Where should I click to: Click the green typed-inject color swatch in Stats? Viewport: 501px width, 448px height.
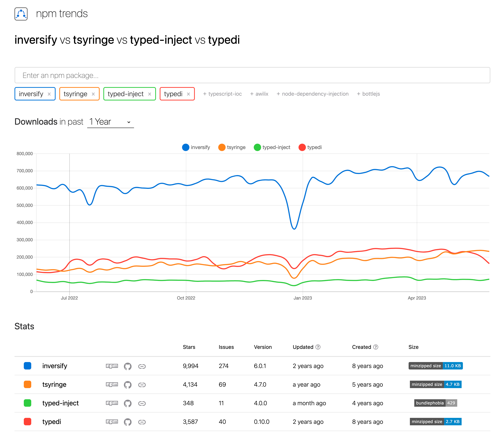pos(28,403)
